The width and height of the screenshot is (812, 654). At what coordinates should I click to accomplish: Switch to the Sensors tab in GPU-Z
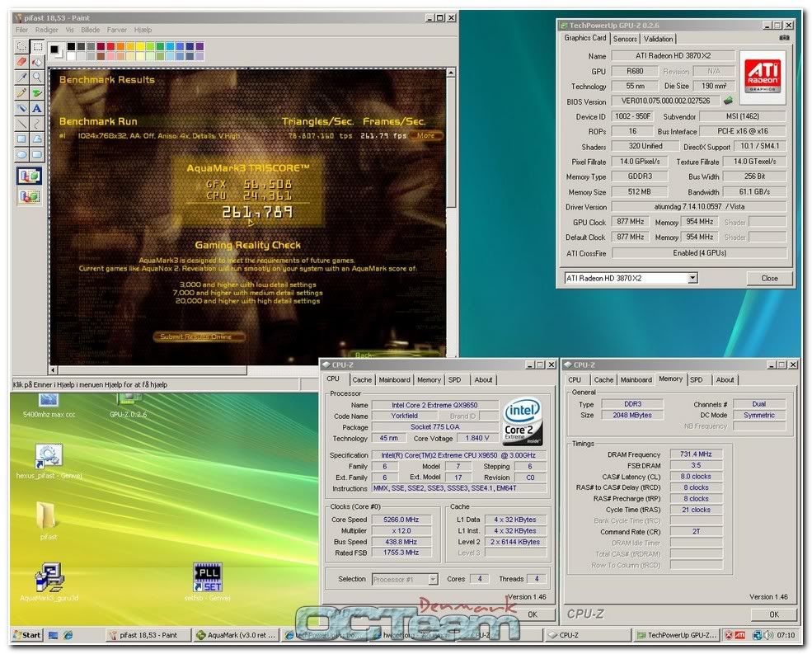pyautogui.click(x=625, y=39)
